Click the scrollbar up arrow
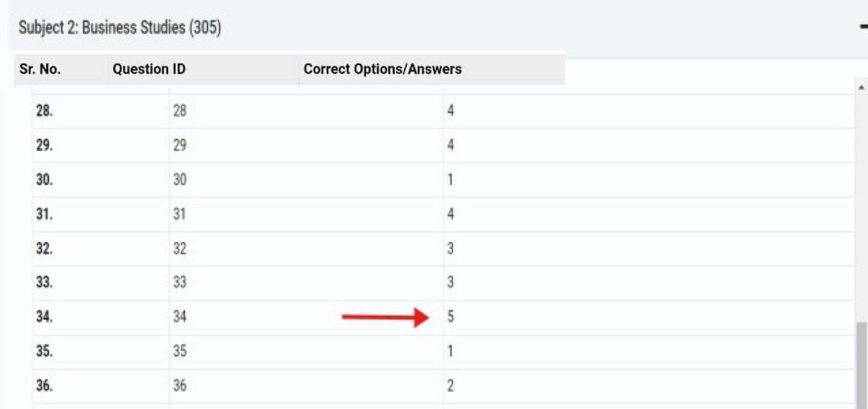Viewport: 868px width, 409px height. click(x=861, y=87)
